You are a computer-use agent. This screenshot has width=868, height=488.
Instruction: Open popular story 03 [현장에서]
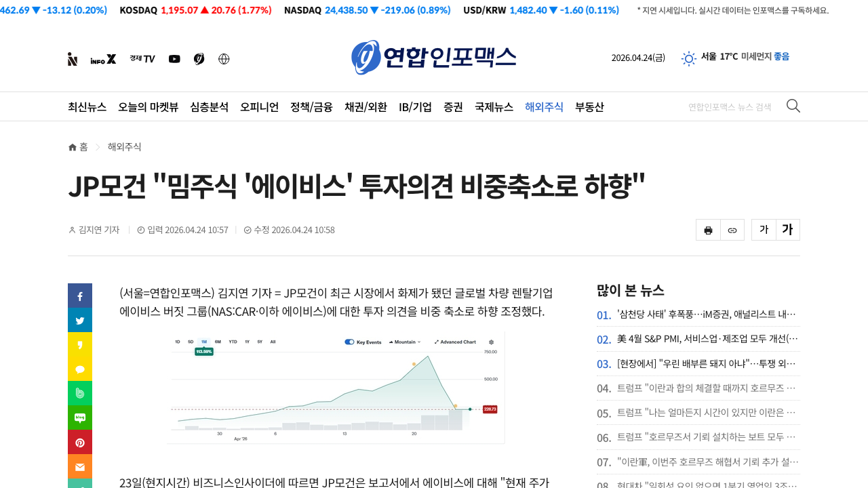707,363
